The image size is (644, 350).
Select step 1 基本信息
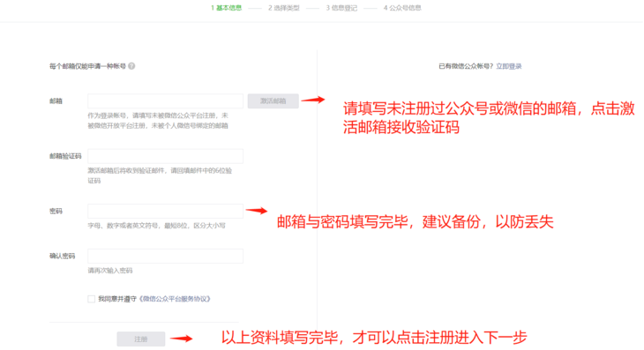(x=227, y=8)
